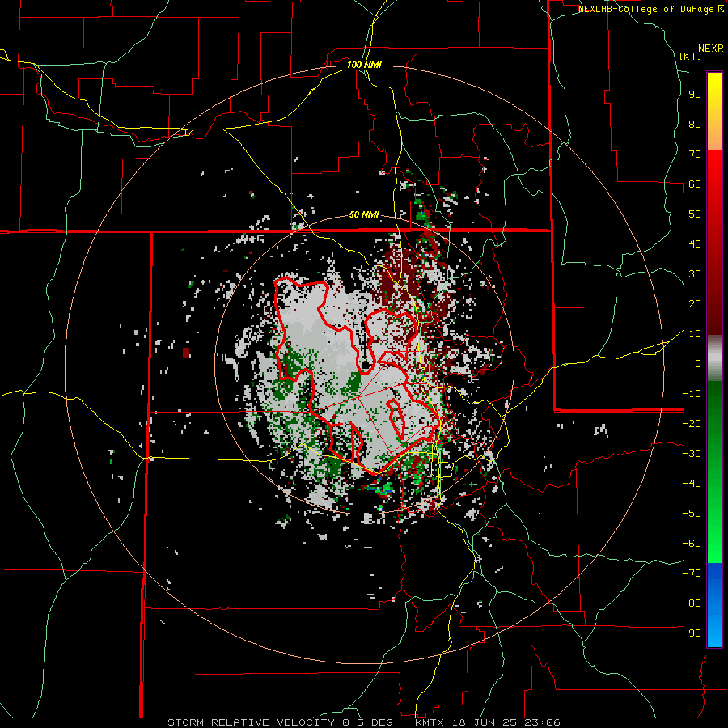Screen dimensions: 728x728
Task: Click the blue segment of the color bar
Action: tap(714, 604)
